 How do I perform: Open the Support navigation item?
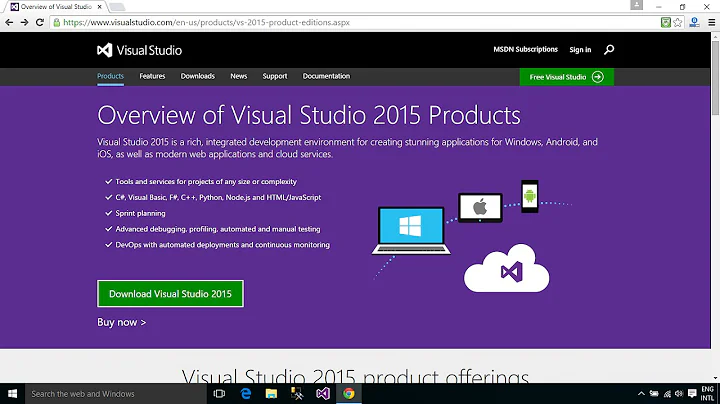point(275,76)
